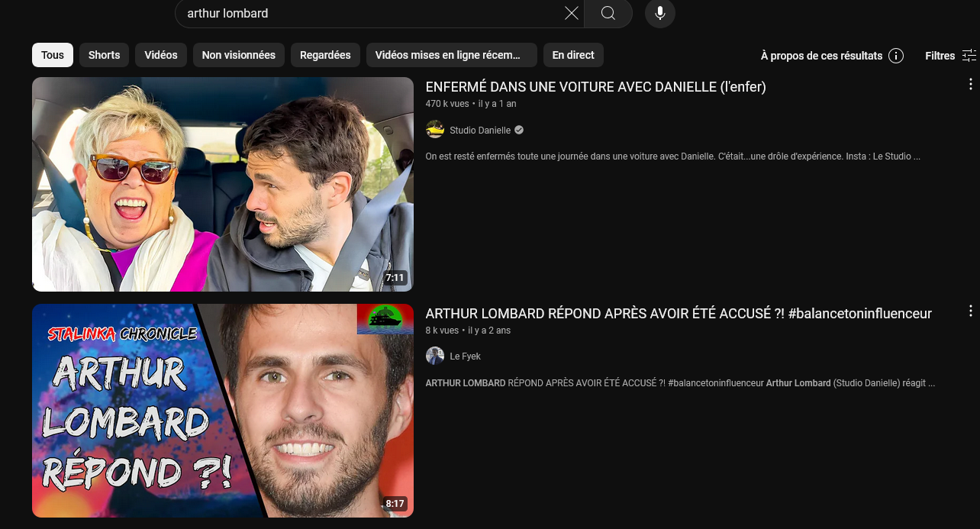Open ENFERMÉ DANS UNE VOITURE video title
The height and width of the screenshot is (529, 980).
[595, 87]
